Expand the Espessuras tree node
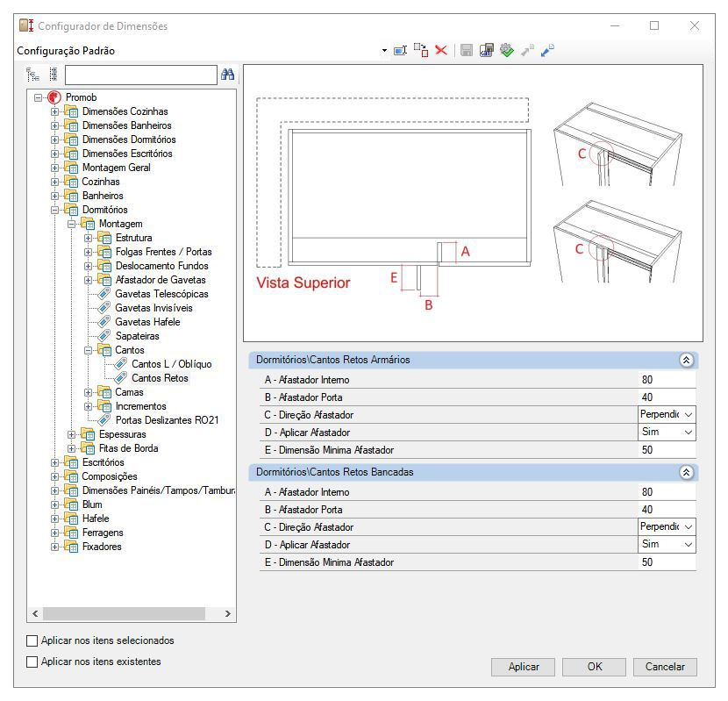728x701 pixels. 72,435
